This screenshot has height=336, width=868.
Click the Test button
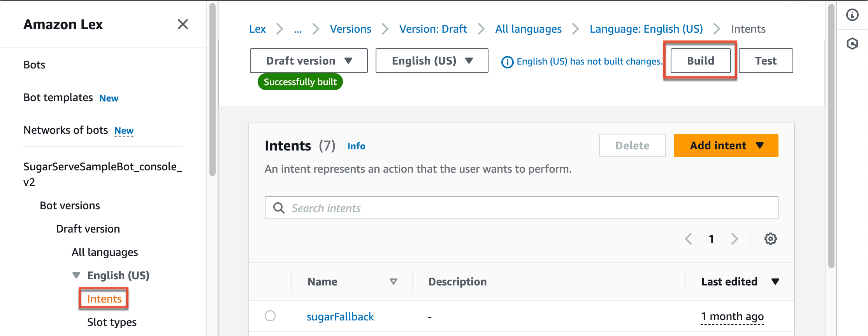pos(765,61)
